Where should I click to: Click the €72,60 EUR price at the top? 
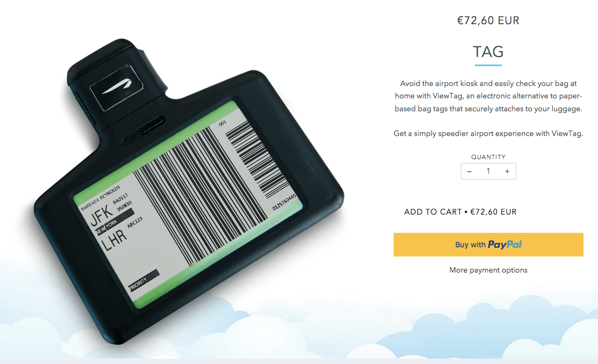point(488,20)
